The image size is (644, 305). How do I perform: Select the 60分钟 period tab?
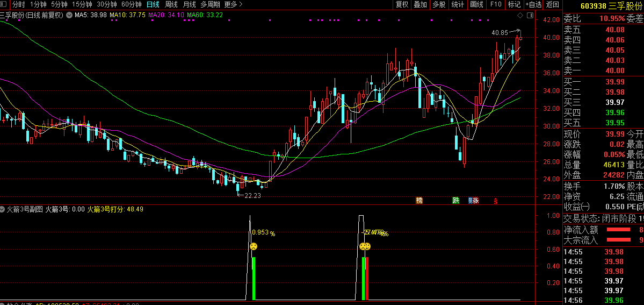(132, 4)
